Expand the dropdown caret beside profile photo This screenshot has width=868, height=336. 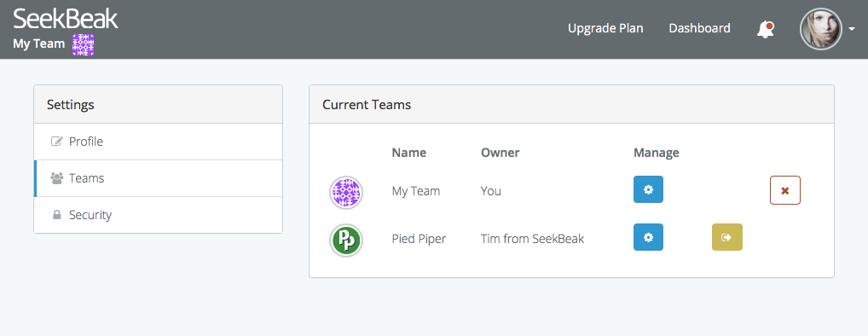tap(852, 30)
